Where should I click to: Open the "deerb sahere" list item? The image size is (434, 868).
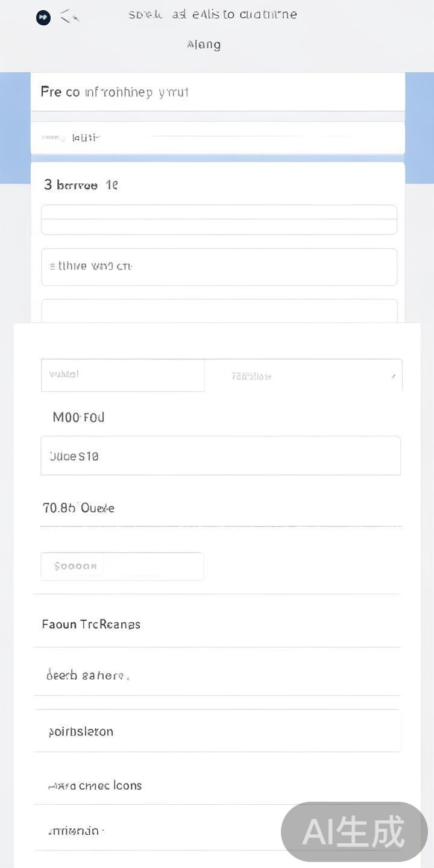tap(217, 675)
